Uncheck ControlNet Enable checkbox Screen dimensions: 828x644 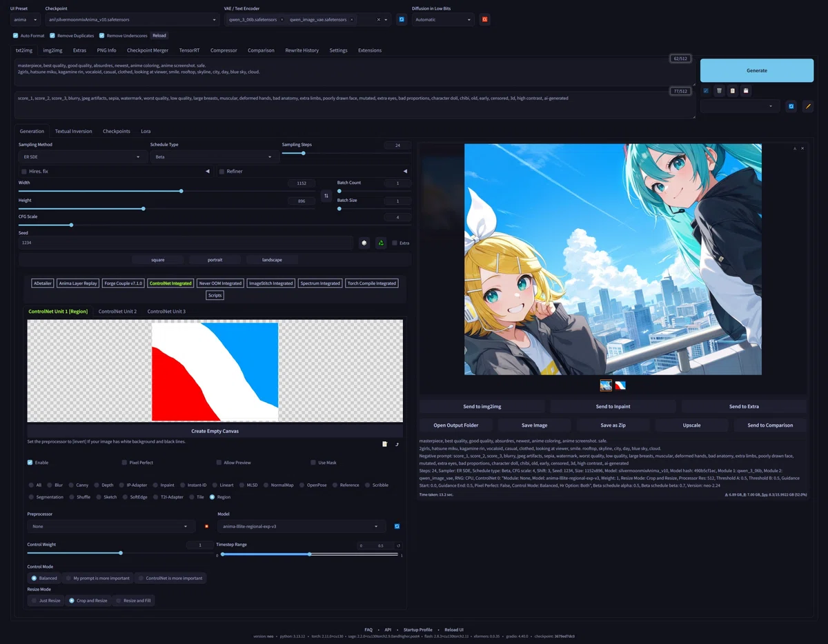(30, 463)
